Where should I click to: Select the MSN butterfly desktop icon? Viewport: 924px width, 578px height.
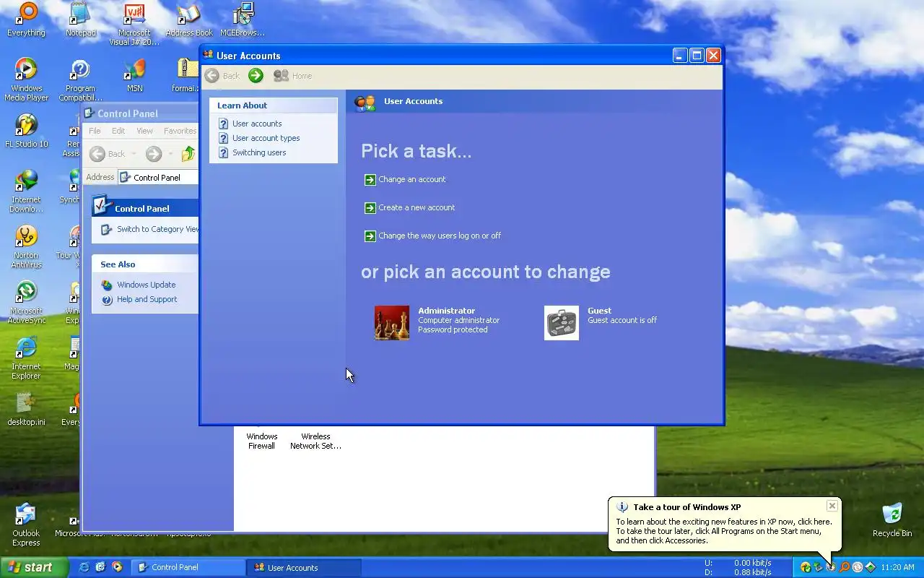pyautogui.click(x=135, y=75)
